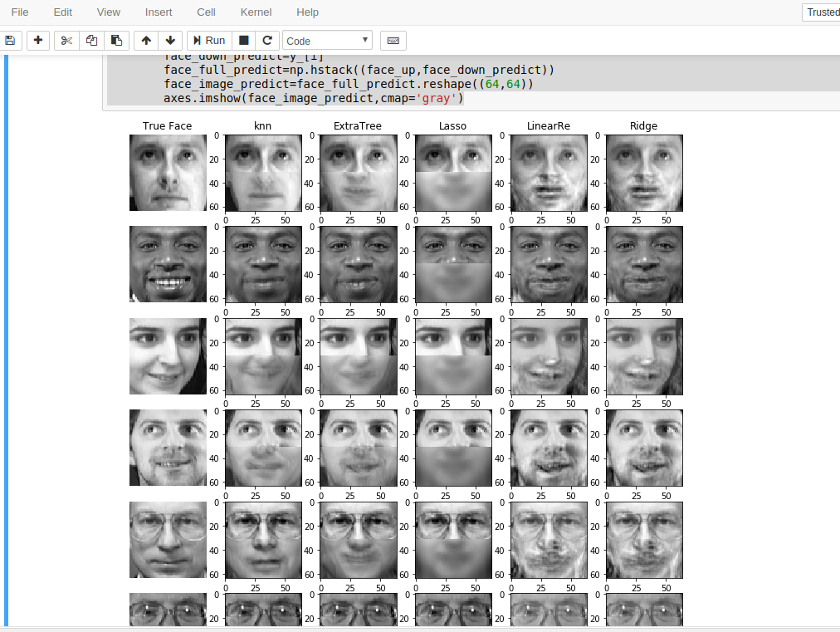The height and width of the screenshot is (632, 840).
Task: Open the Help menu
Action: click(x=307, y=12)
